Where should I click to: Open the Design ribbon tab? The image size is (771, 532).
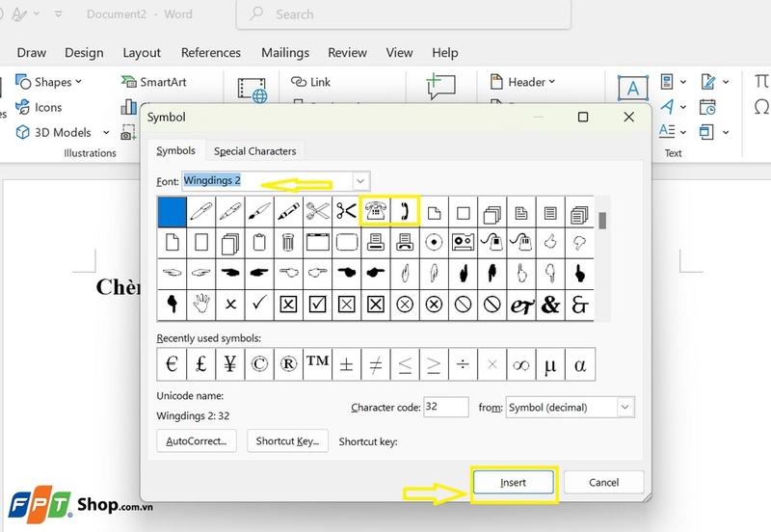(x=84, y=53)
